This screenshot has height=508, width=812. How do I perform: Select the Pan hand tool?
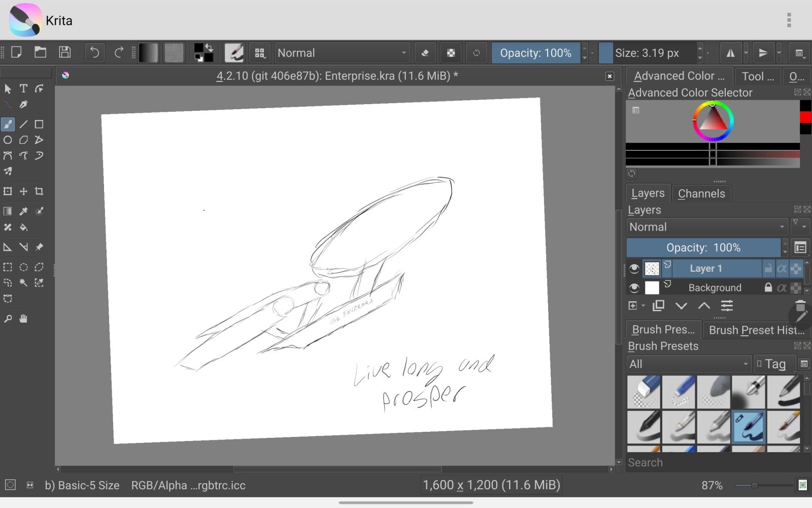pyautogui.click(x=23, y=319)
